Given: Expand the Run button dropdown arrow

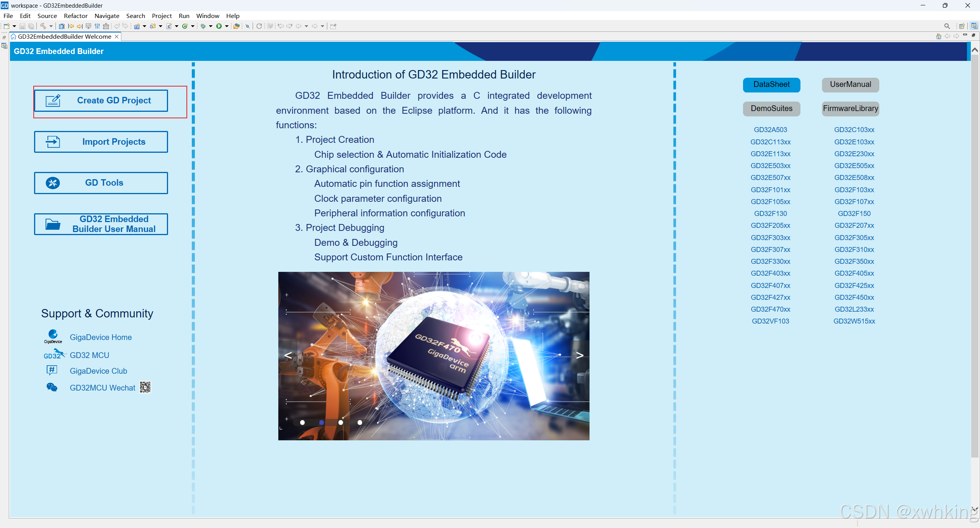Looking at the screenshot, I should [x=227, y=26].
